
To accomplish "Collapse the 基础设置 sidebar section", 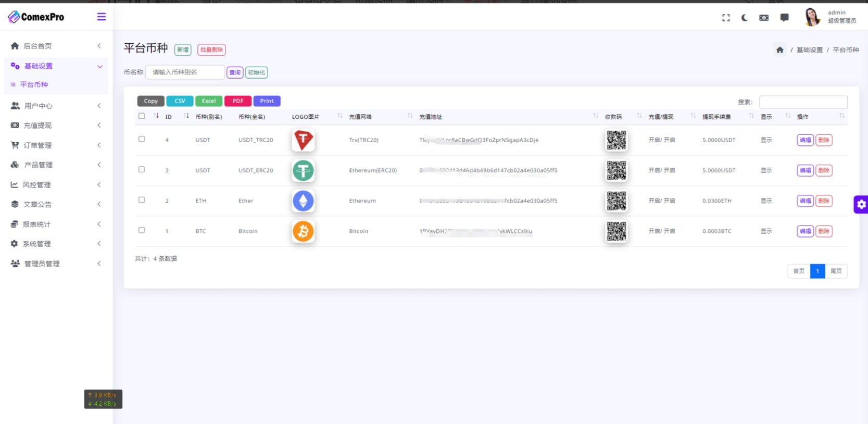I will tap(56, 66).
